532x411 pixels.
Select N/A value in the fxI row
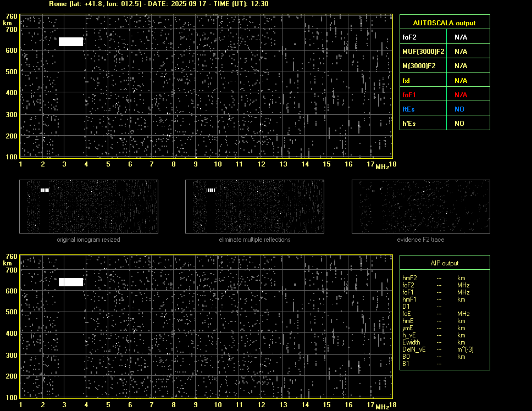pos(461,81)
